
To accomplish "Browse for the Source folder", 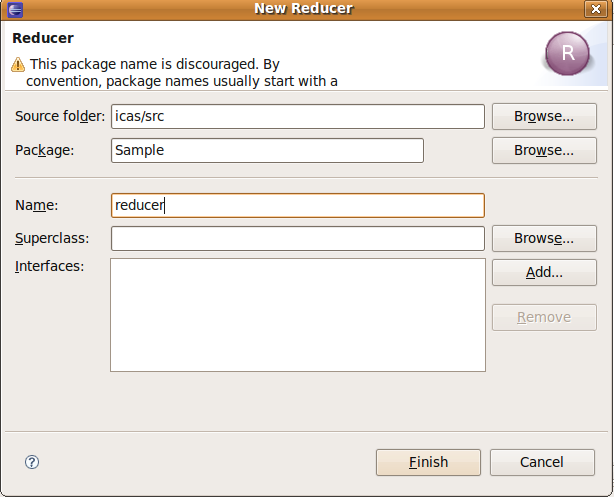I will 544,116.
